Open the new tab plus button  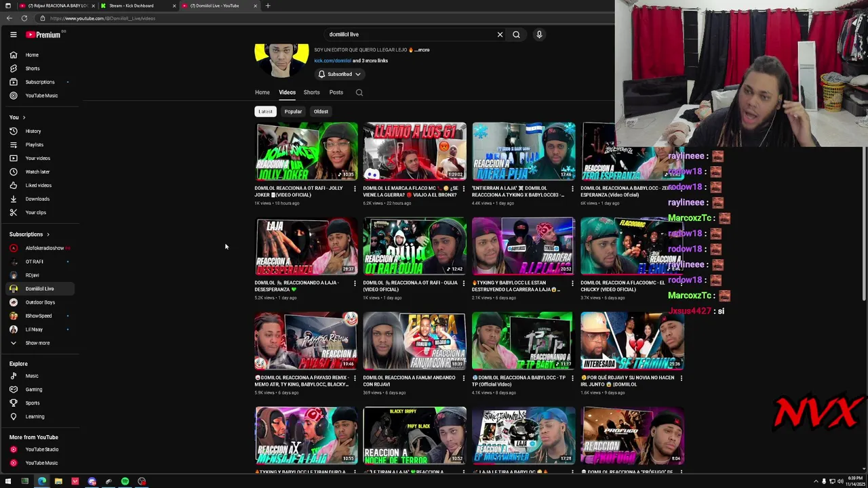pos(268,5)
